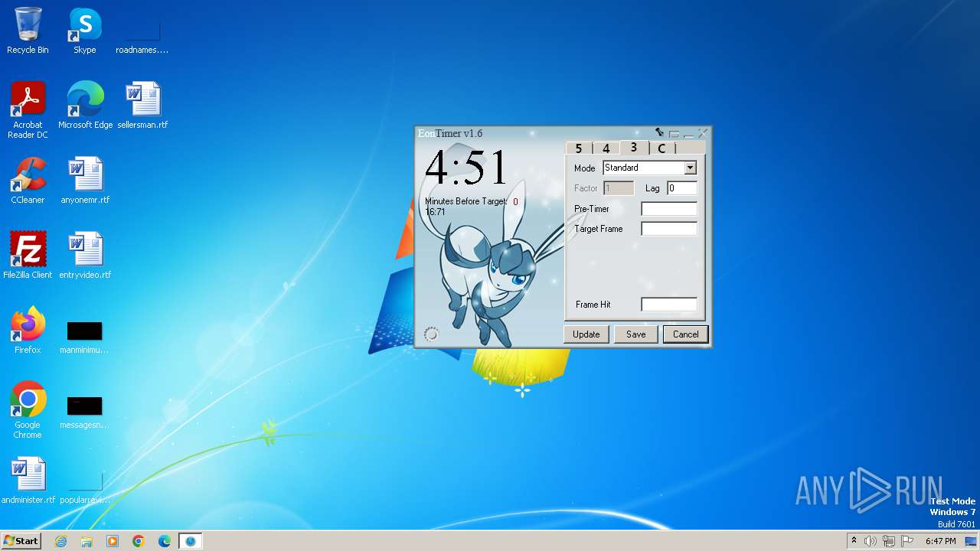Select andminister.rtf document icon
This screenshot has height=551, width=980.
coord(28,481)
